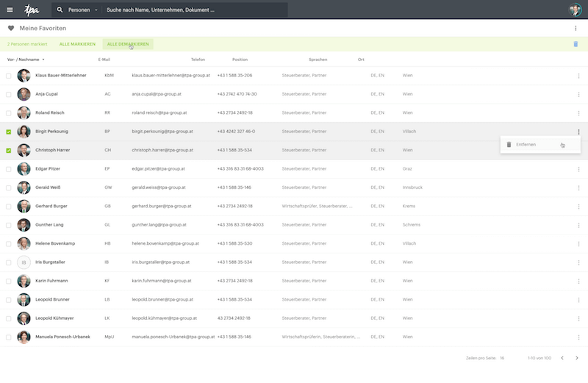Open row menu for Karin Fuhrmann

(578, 282)
